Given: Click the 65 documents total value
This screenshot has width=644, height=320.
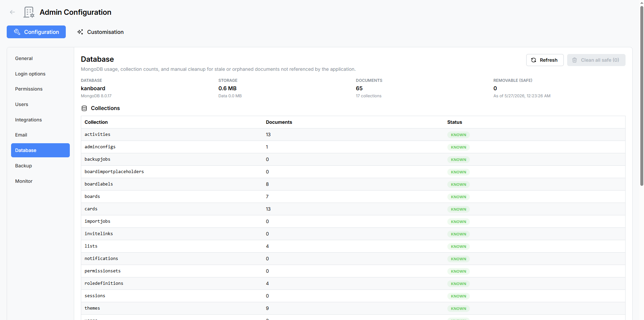Looking at the screenshot, I should [x=359, y=88].
